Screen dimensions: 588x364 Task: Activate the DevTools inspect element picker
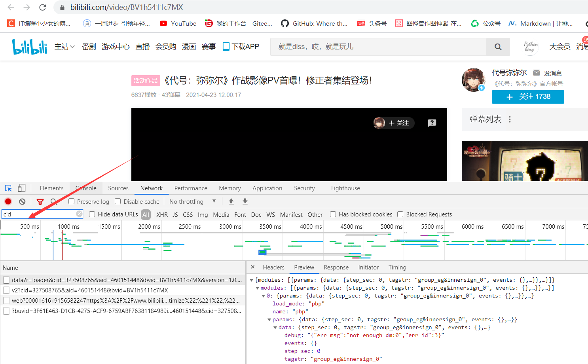tap(8, 188)
